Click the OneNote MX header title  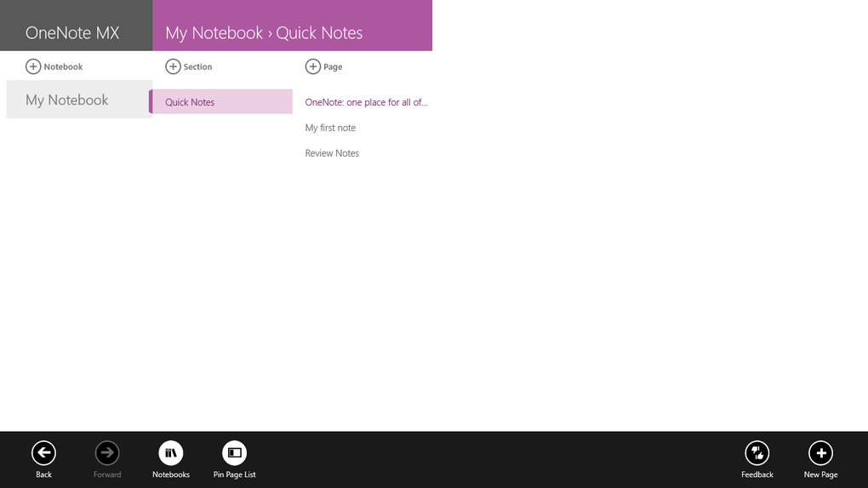coord(72,32)
